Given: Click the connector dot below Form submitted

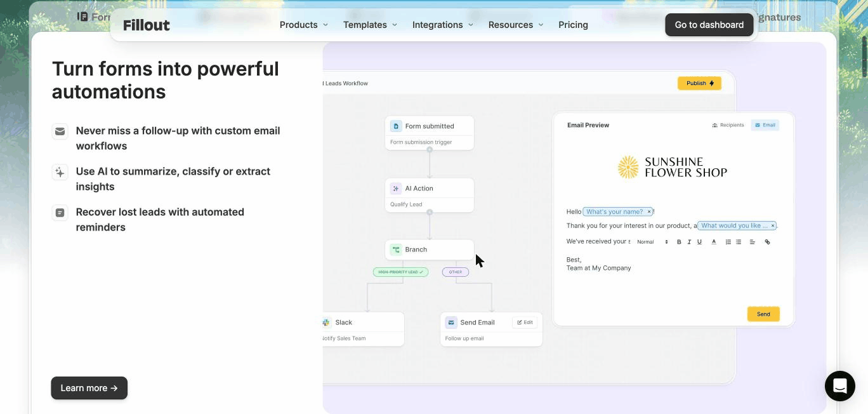Looking at the screenshot, I should (430, 150).
